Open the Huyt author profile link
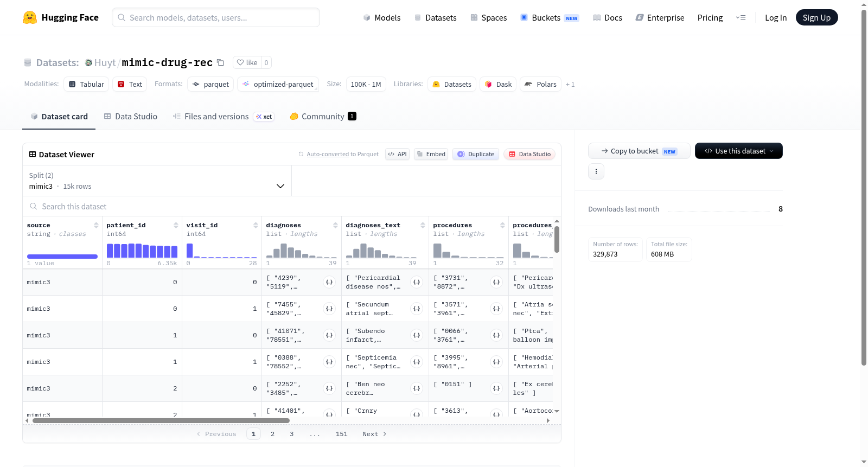 (x=105, y=62)
